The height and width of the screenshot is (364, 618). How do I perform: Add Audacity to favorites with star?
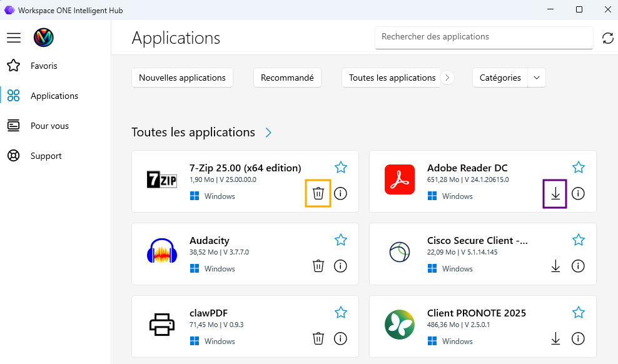(341, 240)
